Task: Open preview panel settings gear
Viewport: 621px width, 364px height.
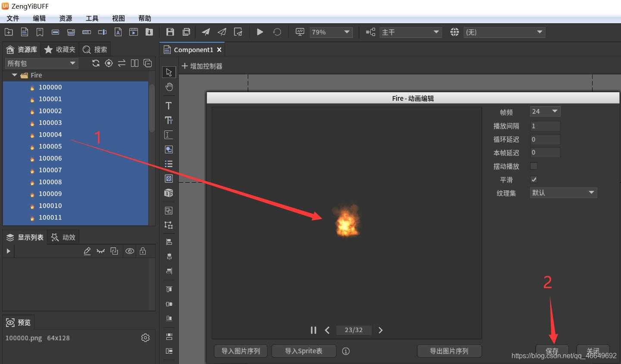Action: point(145,338)
